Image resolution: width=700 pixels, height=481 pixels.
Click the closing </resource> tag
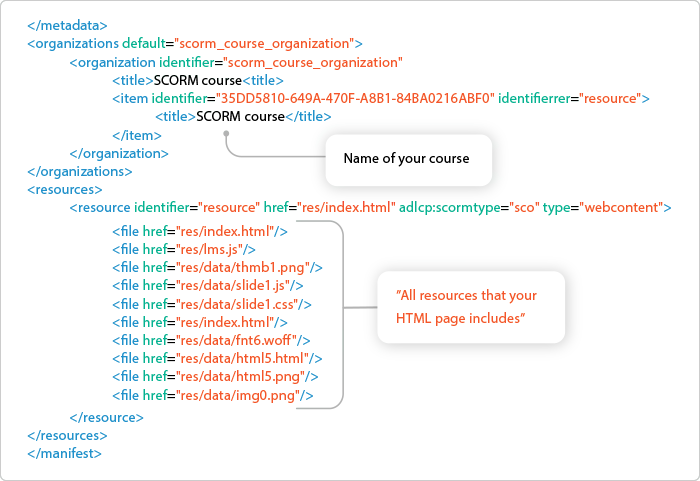click(107, 418)
